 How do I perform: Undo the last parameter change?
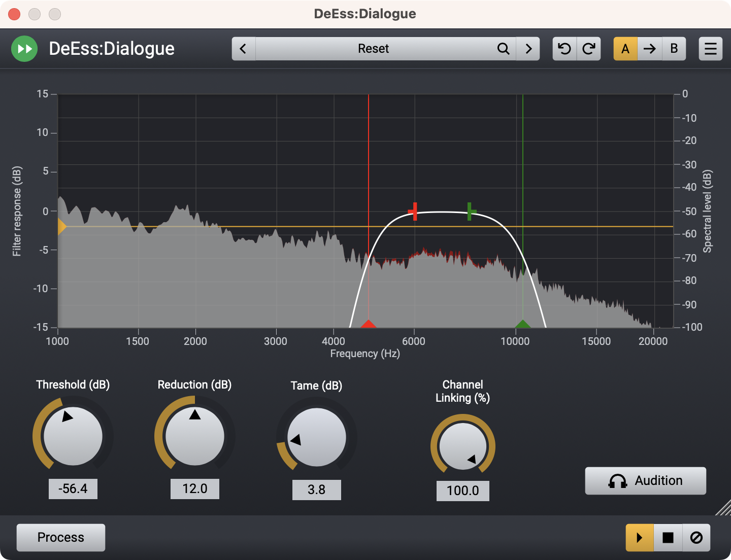tap(564, 49)
